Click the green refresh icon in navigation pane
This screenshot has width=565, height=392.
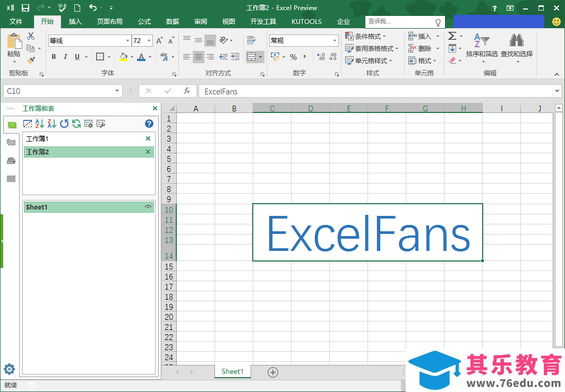76,124
